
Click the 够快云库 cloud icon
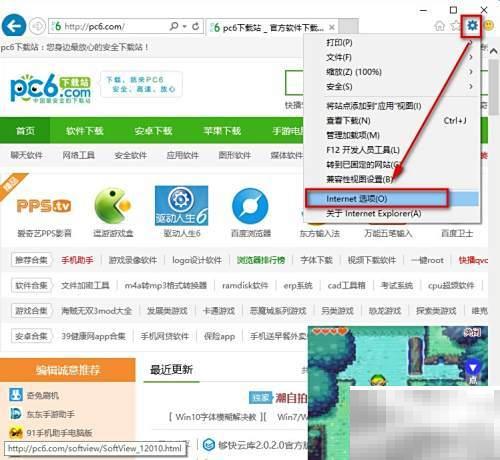point(209,444)
